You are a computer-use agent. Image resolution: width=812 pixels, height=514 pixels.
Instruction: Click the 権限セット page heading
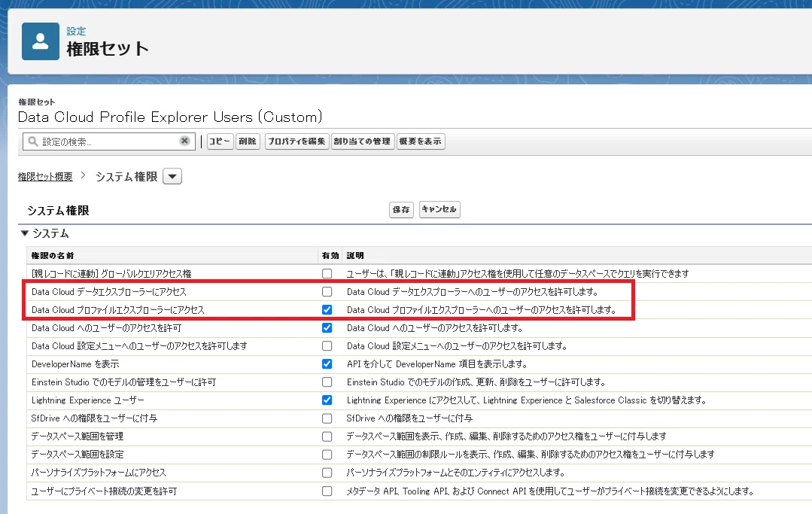click(108, 49)
